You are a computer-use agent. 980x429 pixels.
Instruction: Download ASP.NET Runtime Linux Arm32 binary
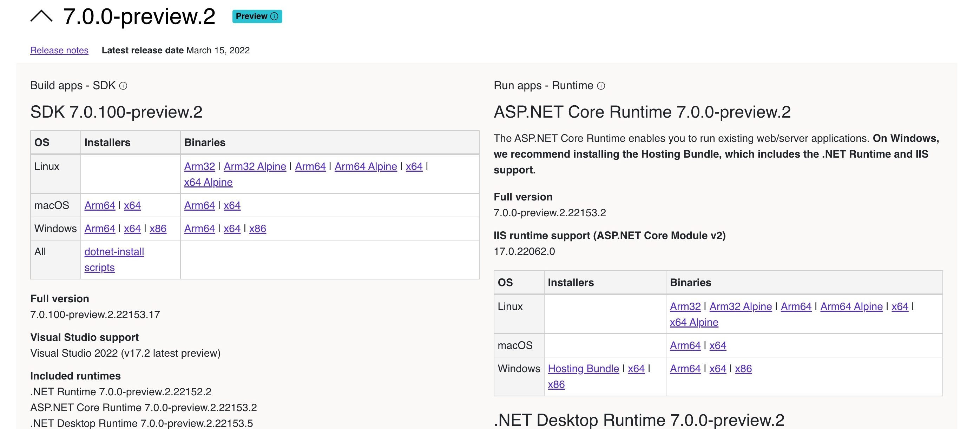685,306
